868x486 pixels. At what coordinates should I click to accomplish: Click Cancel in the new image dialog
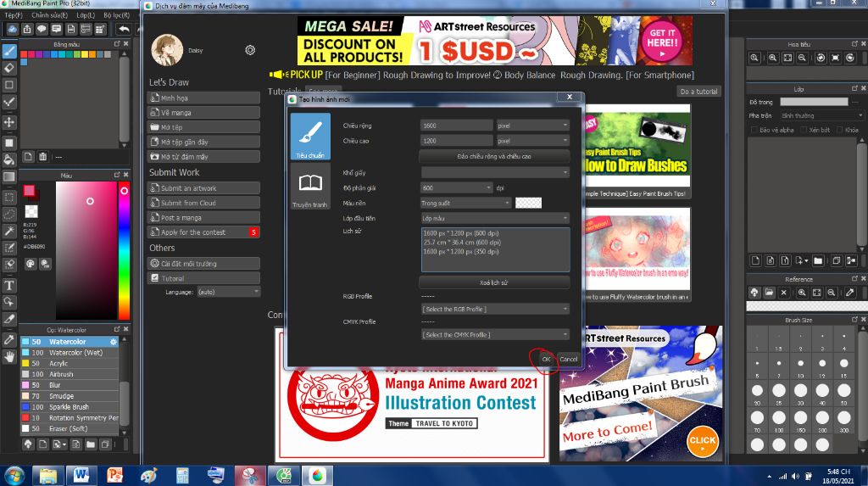(569, 359)
